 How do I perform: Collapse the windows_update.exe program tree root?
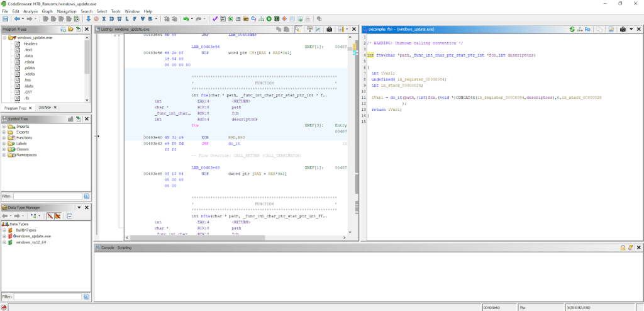[4, 38]
